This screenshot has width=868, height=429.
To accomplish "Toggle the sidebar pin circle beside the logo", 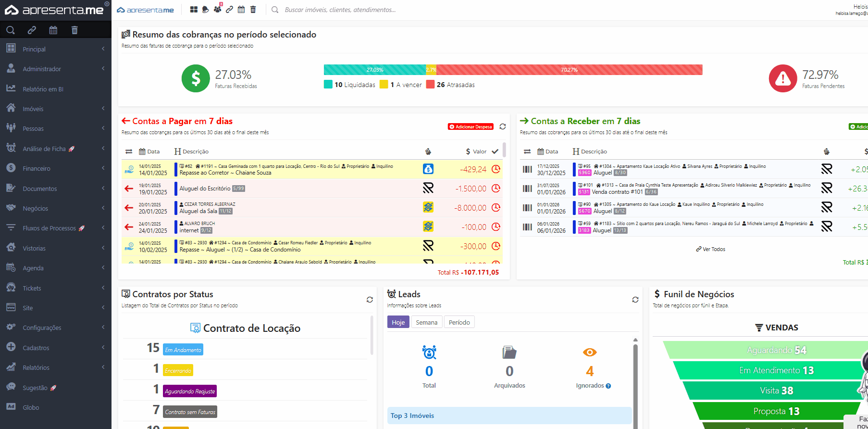I will click(x=107, y=4).
